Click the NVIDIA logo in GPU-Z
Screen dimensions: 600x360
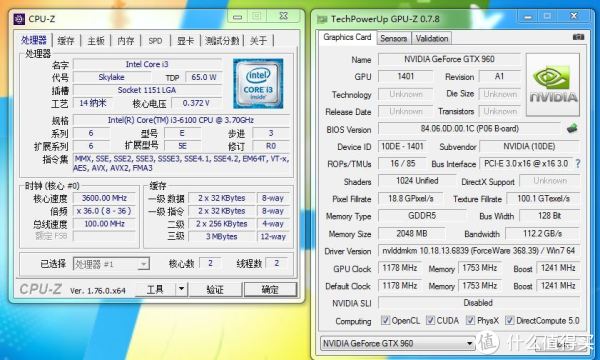(553, 85)
